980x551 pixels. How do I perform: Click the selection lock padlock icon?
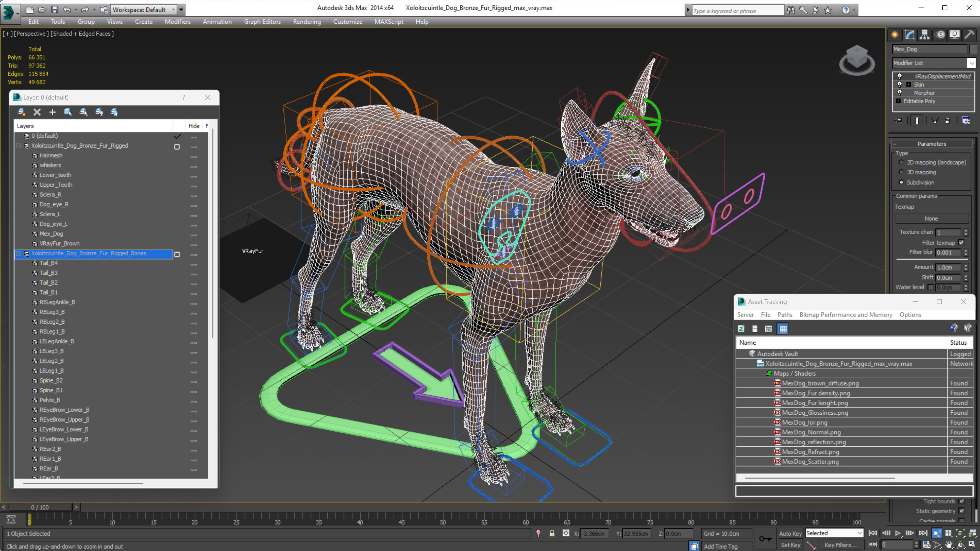tap(552, 533)
